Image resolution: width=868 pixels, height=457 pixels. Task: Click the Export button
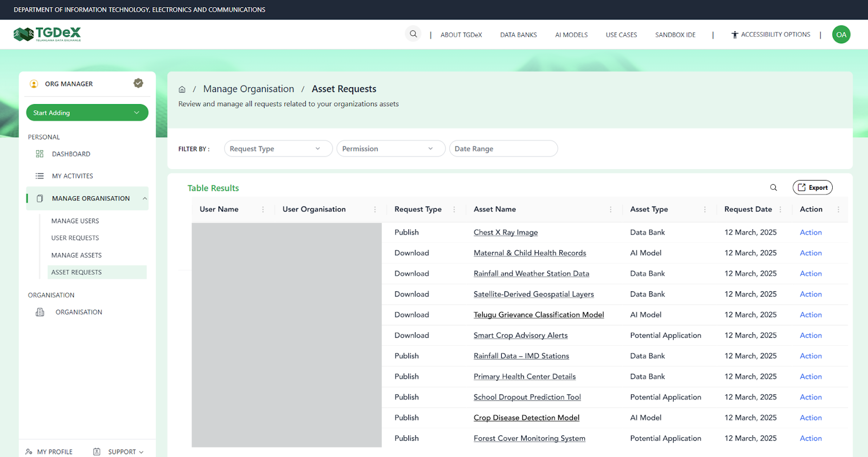812,188
